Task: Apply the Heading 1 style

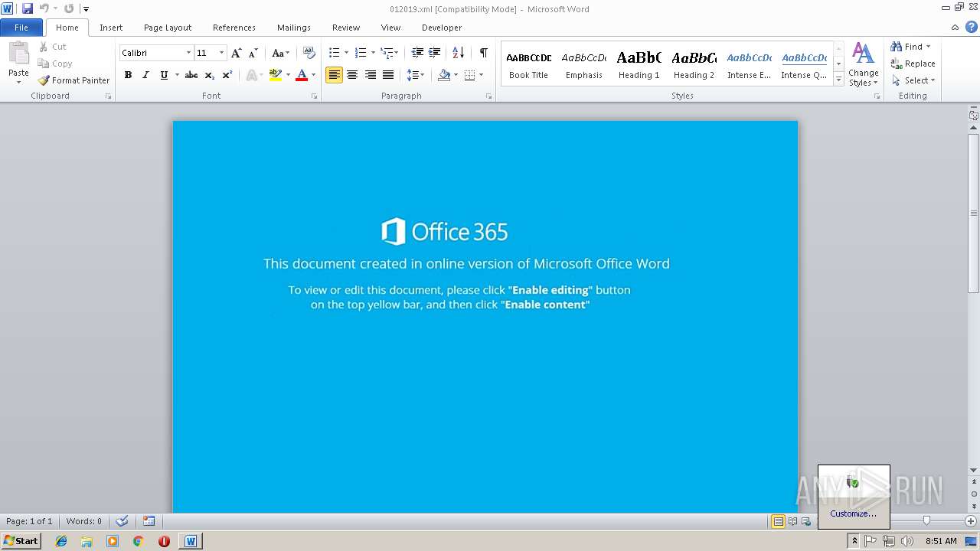Action: point(639,64)
